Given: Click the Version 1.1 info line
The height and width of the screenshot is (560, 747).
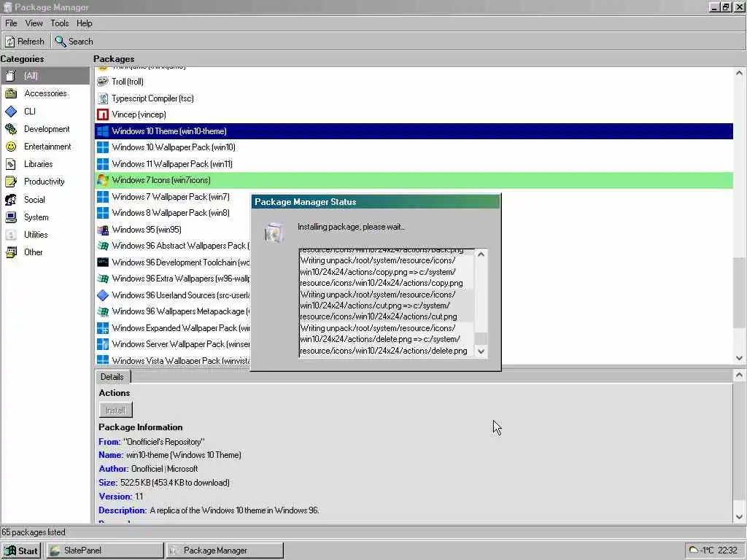Looking at the screenshot, I should tap(121, 497).
